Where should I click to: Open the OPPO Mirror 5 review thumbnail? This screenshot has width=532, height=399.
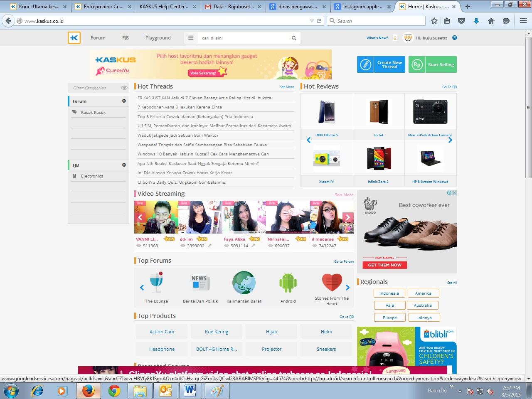[x=327, y=111]
